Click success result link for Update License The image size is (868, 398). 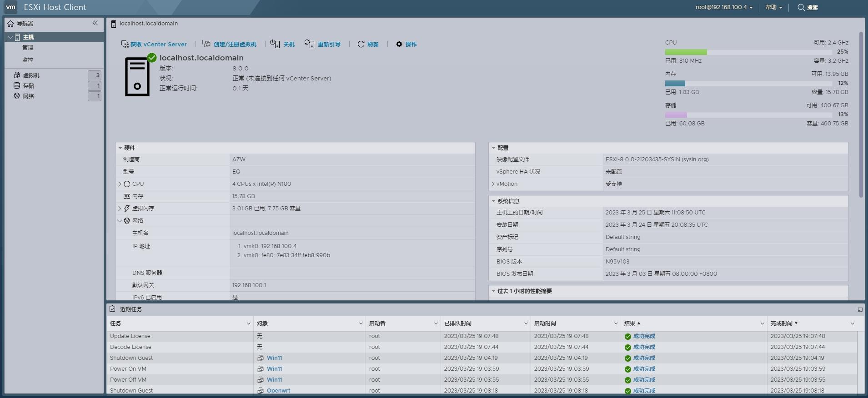click(644, 336)
